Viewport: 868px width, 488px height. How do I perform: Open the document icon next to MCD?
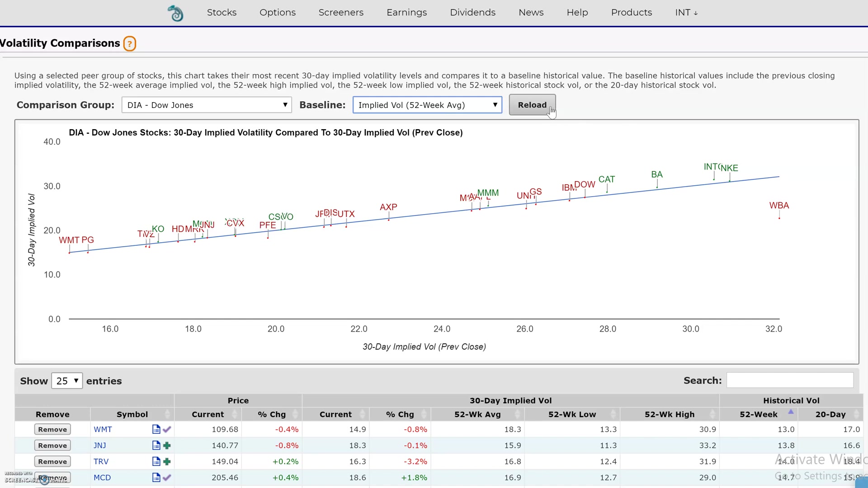click(x=156, y=478)
